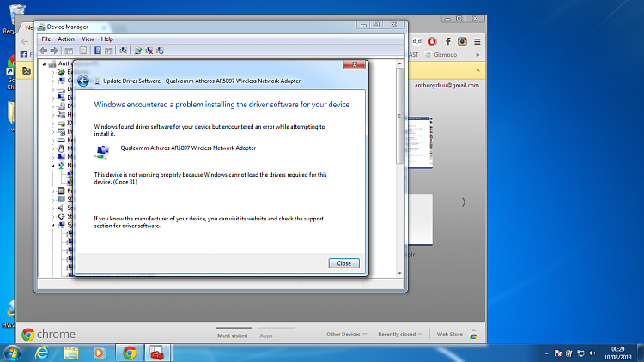Screen dimensions: 644x362
Task: Expand the Mice and pointing devices node
Action: (52, 148)
